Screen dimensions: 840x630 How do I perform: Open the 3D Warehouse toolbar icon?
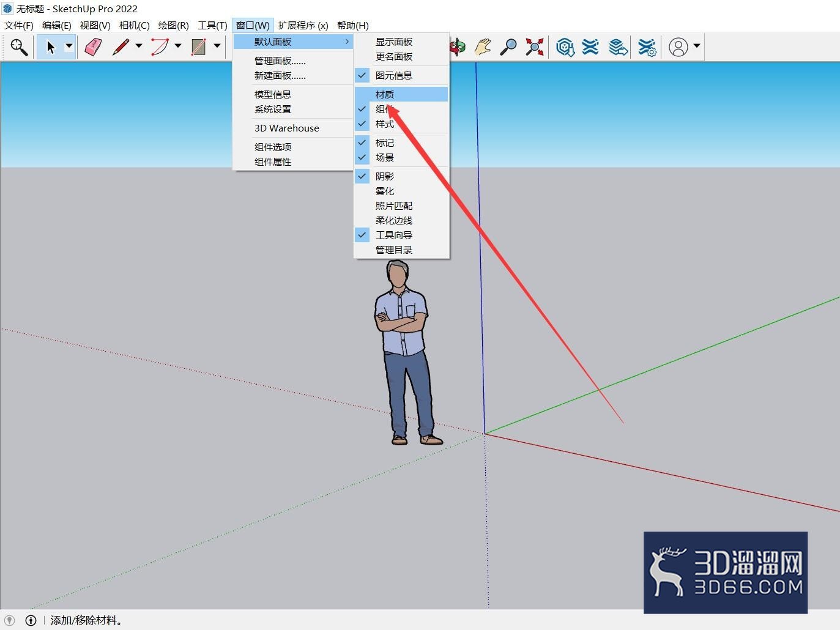click(565, 46)
